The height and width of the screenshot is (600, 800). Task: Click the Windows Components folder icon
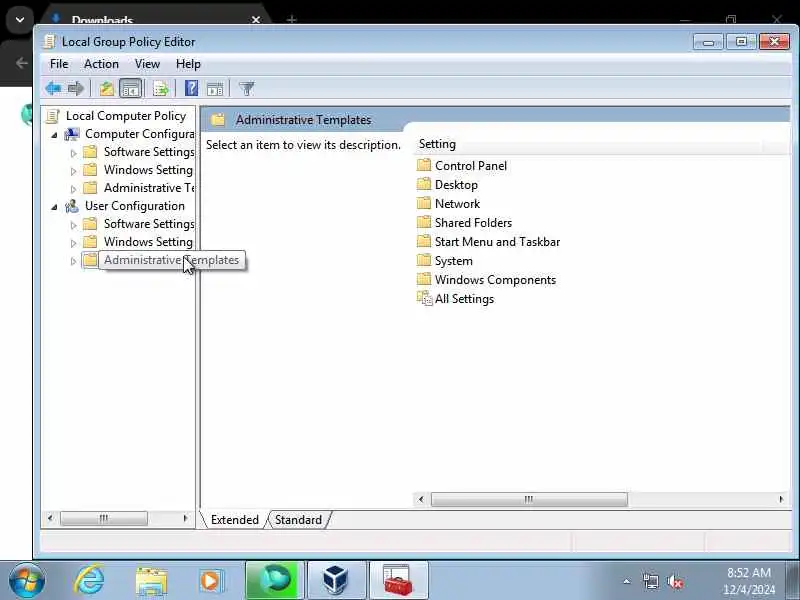pyautogui.click(x=424, y=279)
